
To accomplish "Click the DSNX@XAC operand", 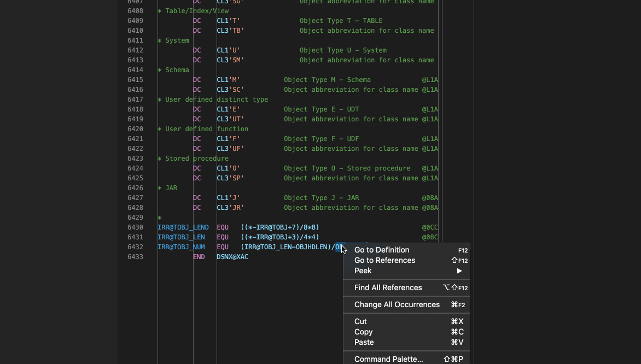I will click(232, 257).
